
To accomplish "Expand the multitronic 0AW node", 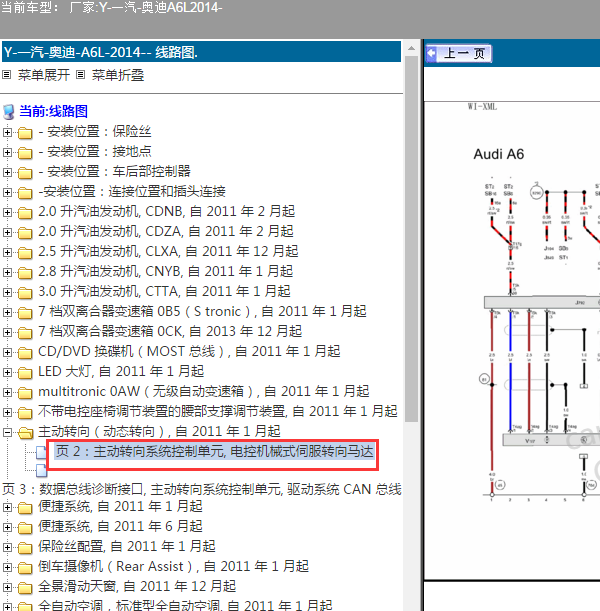I will click(7, 392).
